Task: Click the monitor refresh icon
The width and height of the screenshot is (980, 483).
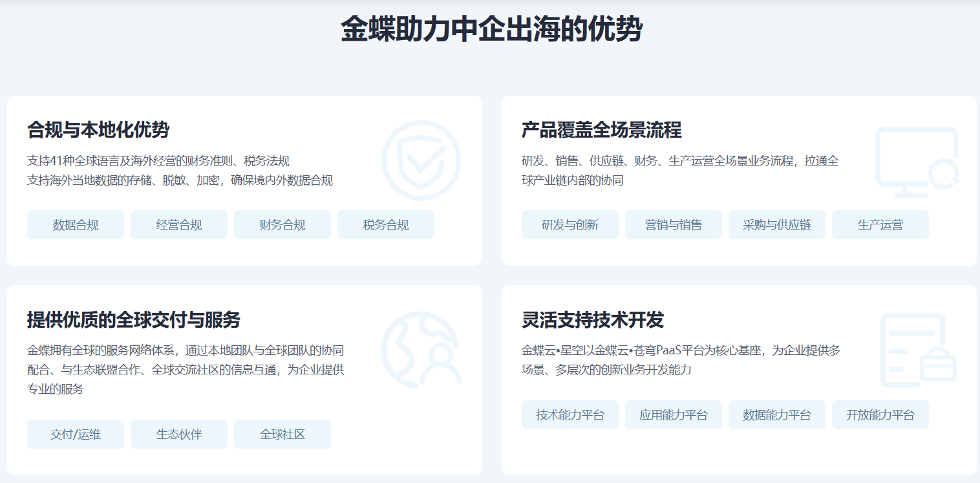Action: click(917, 162)
